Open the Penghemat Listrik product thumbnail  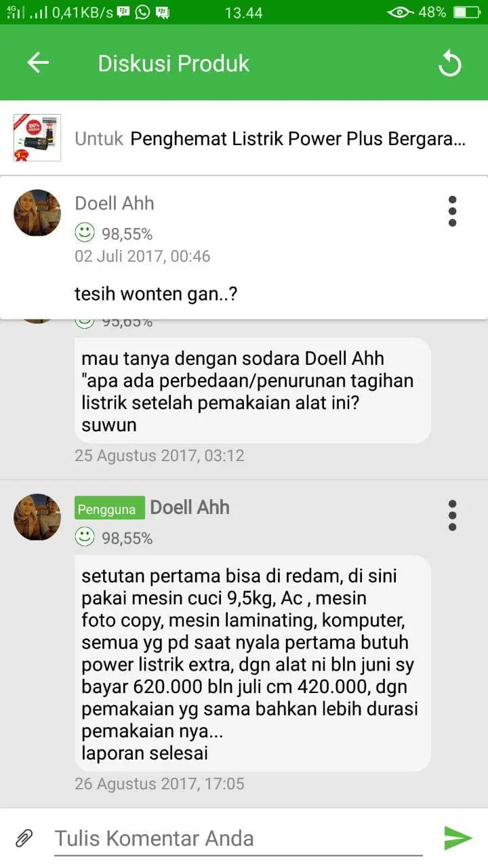pos(37,138)
